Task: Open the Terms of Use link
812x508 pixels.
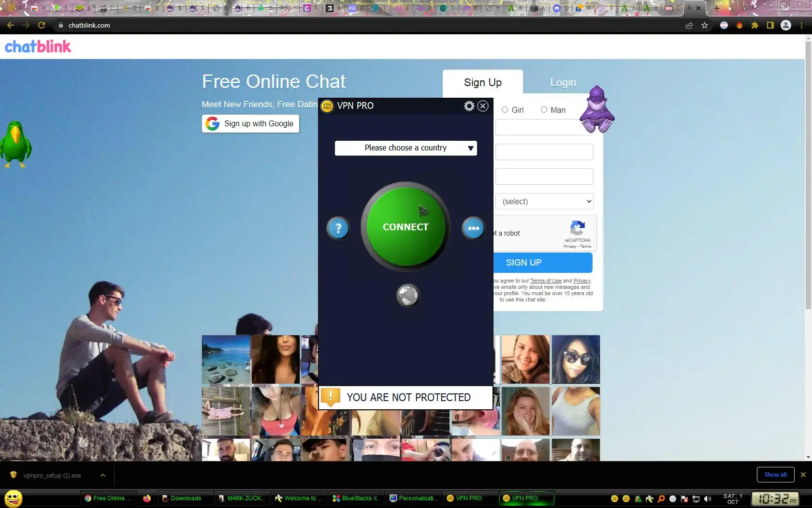Action: click(546, 281)
